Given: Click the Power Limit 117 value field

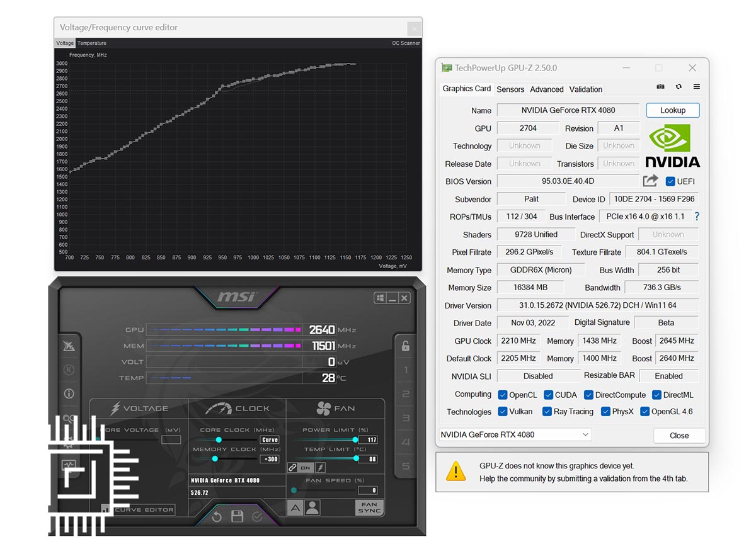Looking at the screenshot, I should tap(368, 439).
